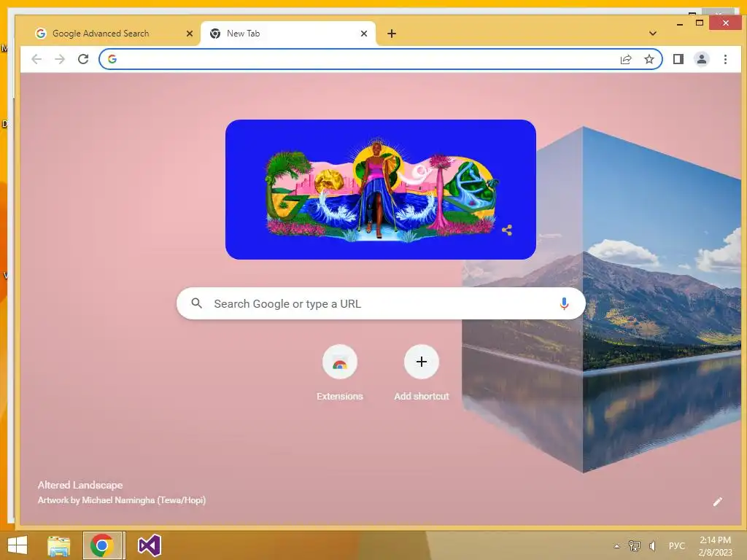The image size is (747, 560).
Task: Open the volume speaker icon
Action: coord(652,545)
